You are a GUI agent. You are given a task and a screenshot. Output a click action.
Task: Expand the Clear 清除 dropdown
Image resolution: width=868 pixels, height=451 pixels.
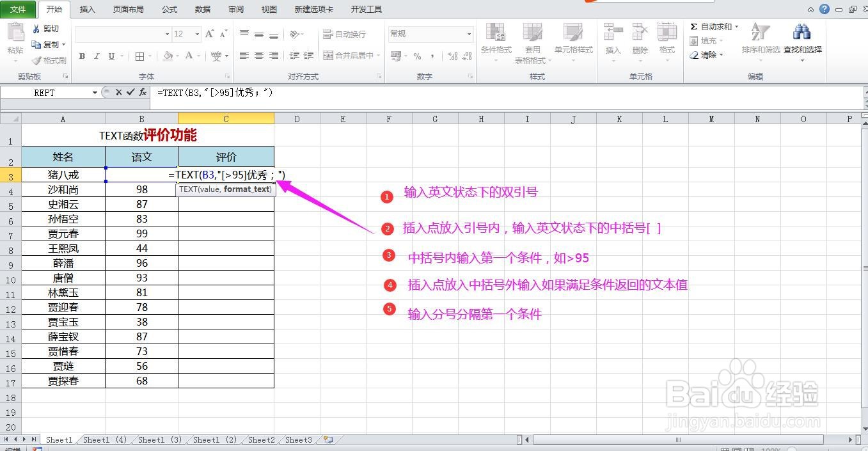coord(722,55)
